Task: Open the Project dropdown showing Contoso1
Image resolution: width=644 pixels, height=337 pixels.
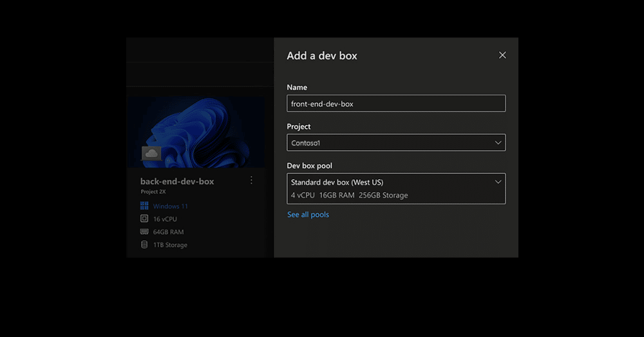Action: 396,142
